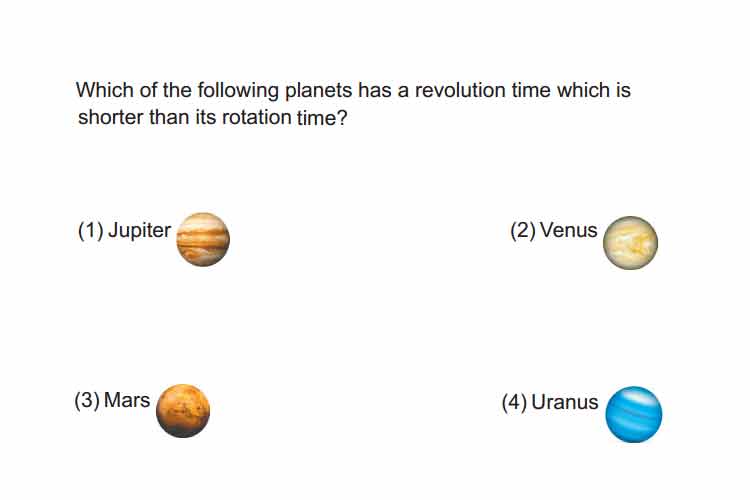Select the Mars answer label
750x500 pixels.
coord(127,400)
